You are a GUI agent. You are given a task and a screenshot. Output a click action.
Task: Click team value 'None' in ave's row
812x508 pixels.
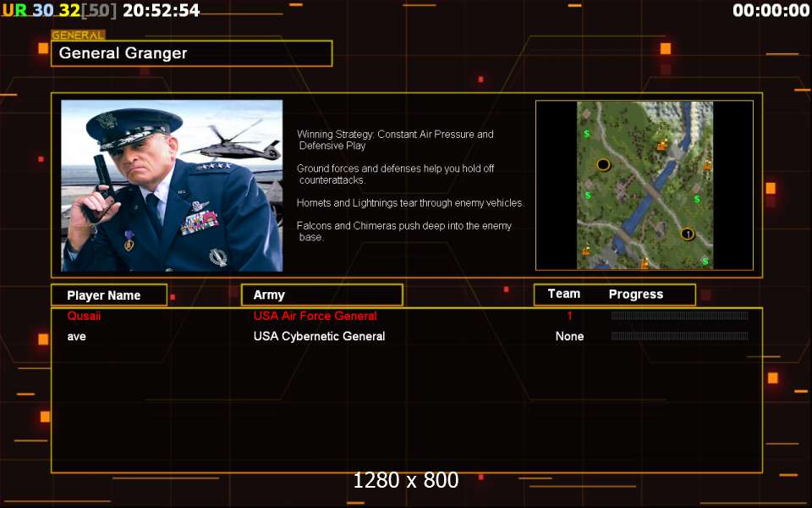[x=569, y=336]
